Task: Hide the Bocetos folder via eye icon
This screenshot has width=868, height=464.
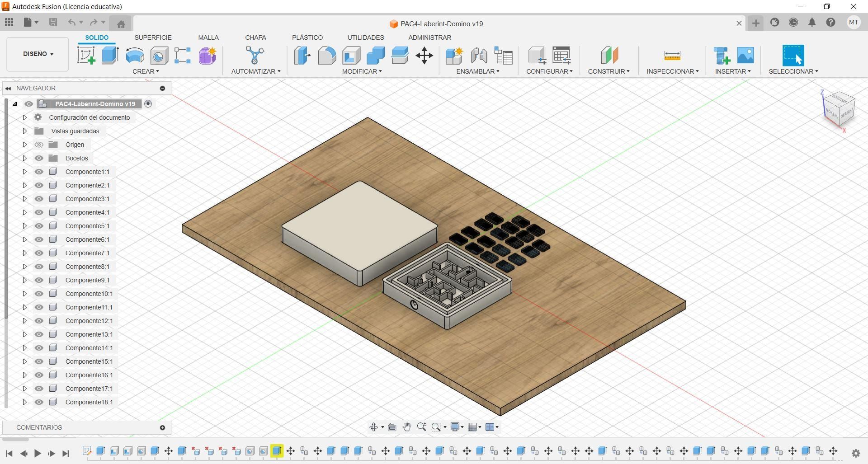Action: 39,158
